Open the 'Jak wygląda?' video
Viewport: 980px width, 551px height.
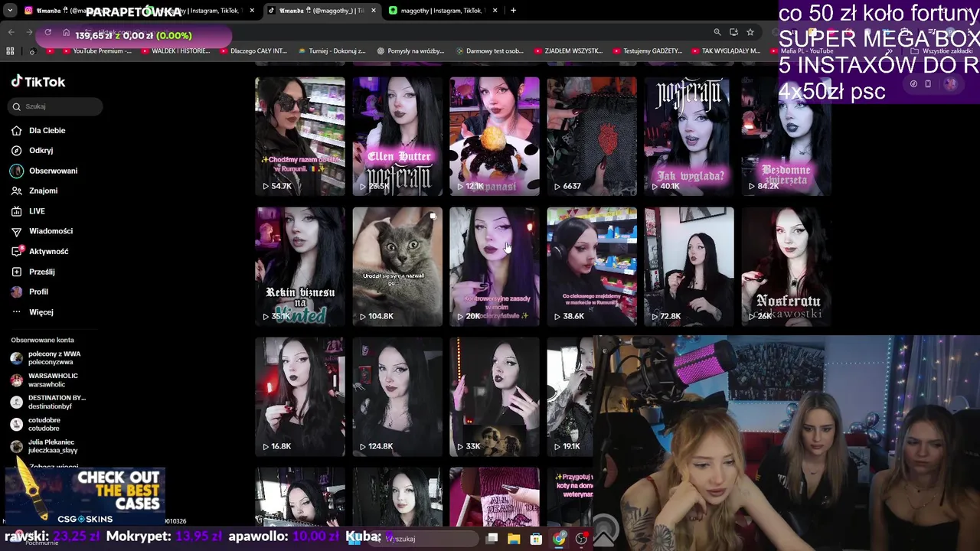coord(689,136)
